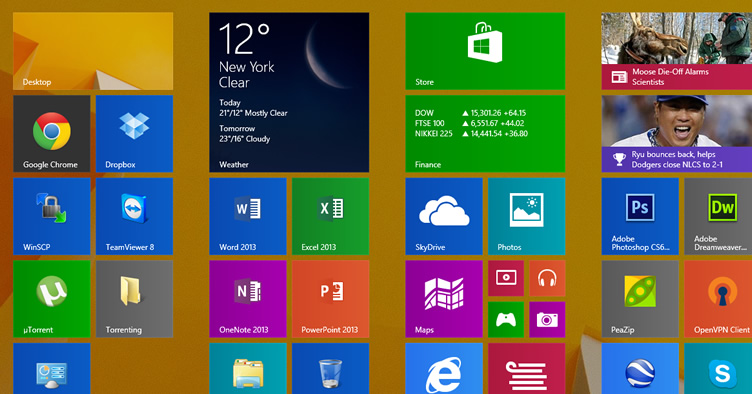
Task: Open the File Explorer folder tile
Action: (x=248, y=369)
